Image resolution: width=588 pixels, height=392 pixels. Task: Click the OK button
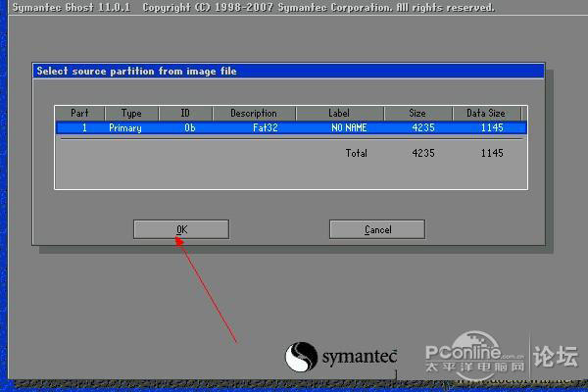(181, 229)
